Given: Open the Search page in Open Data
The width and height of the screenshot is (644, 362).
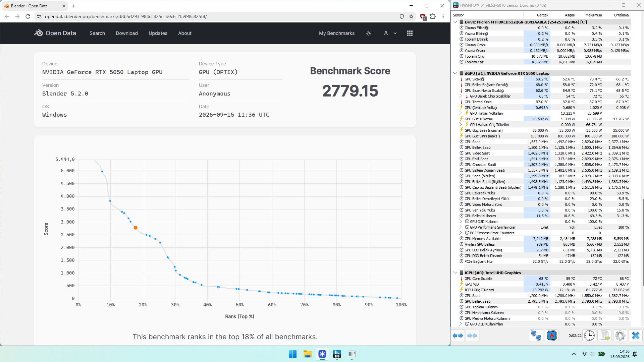Looking at the screenshot, I should [x=97, y=33].
